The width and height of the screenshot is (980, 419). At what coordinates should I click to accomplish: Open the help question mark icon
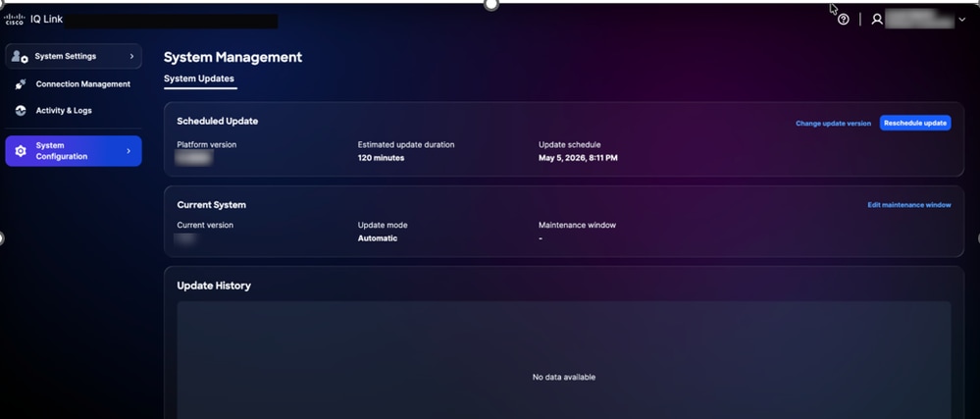pyautogui.click(x=843, y=20)
